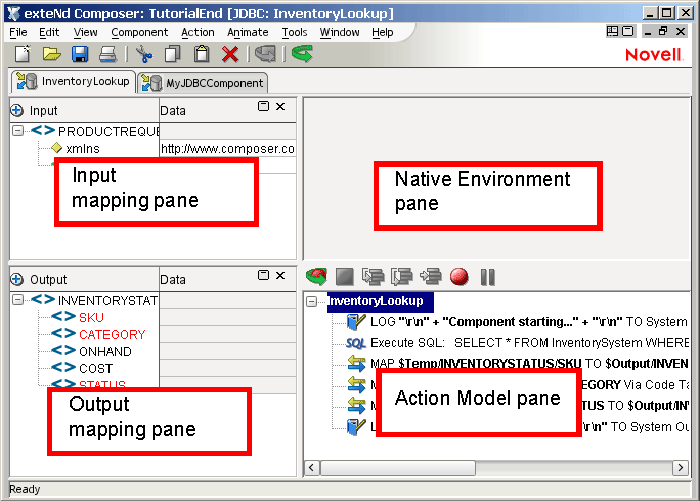
Task: Start animation with the green-red arrow icon
Action: (x=317, y=277)
